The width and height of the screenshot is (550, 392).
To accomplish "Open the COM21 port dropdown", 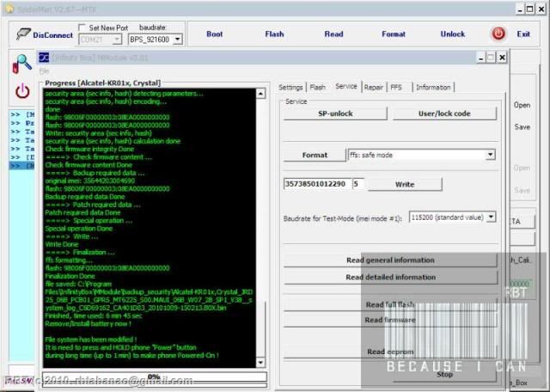I will coord(118,40).
